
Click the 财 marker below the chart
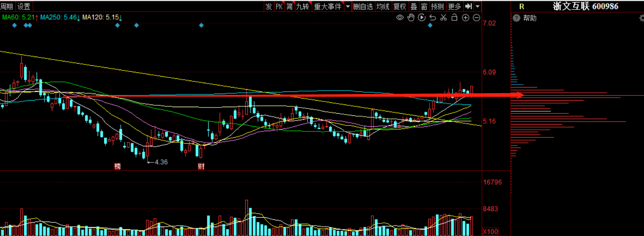[201, 166]
